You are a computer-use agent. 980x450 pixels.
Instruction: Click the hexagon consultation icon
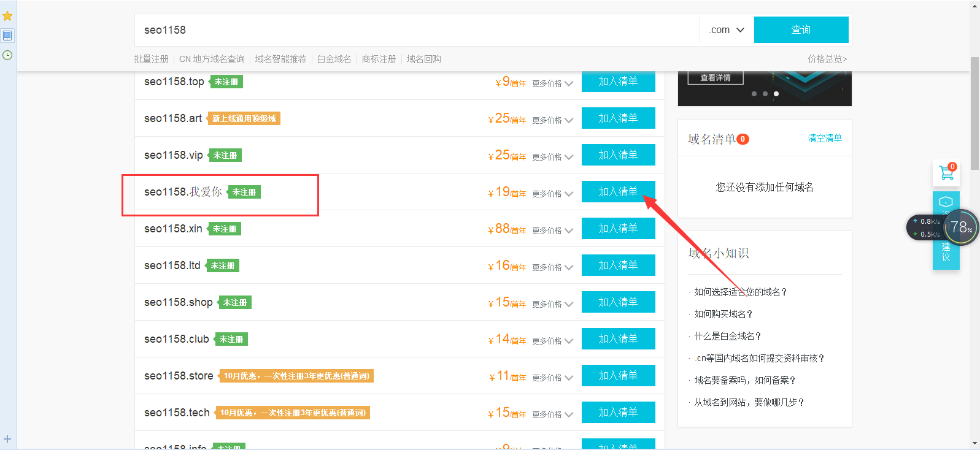coord(946,202)
